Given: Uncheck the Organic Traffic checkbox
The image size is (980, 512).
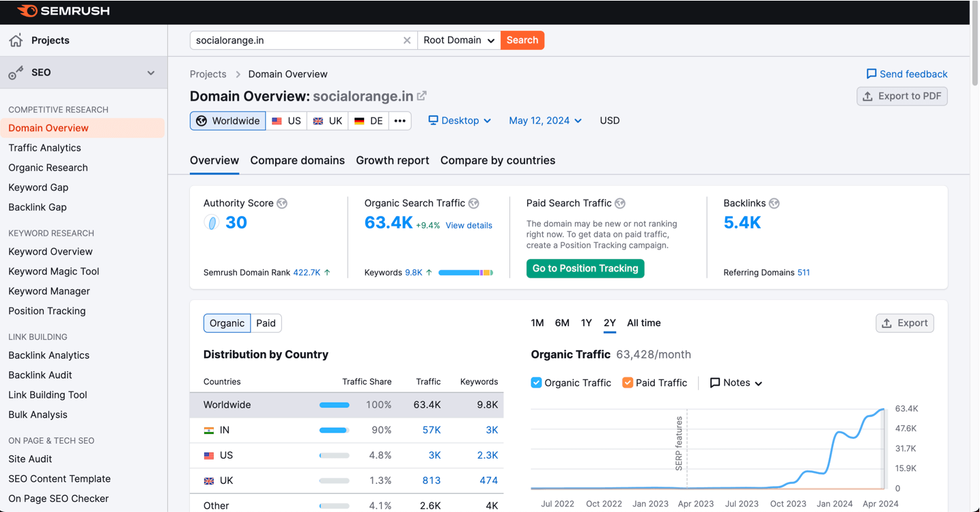Looking at the screenshot, I should [x=536, y=383].
